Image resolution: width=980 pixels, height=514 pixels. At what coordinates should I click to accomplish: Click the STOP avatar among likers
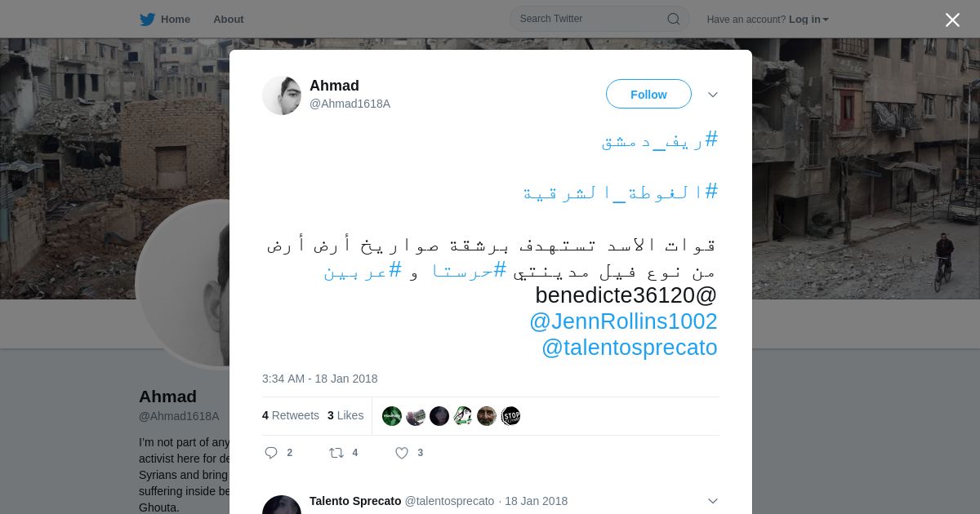tap(510, 416)
